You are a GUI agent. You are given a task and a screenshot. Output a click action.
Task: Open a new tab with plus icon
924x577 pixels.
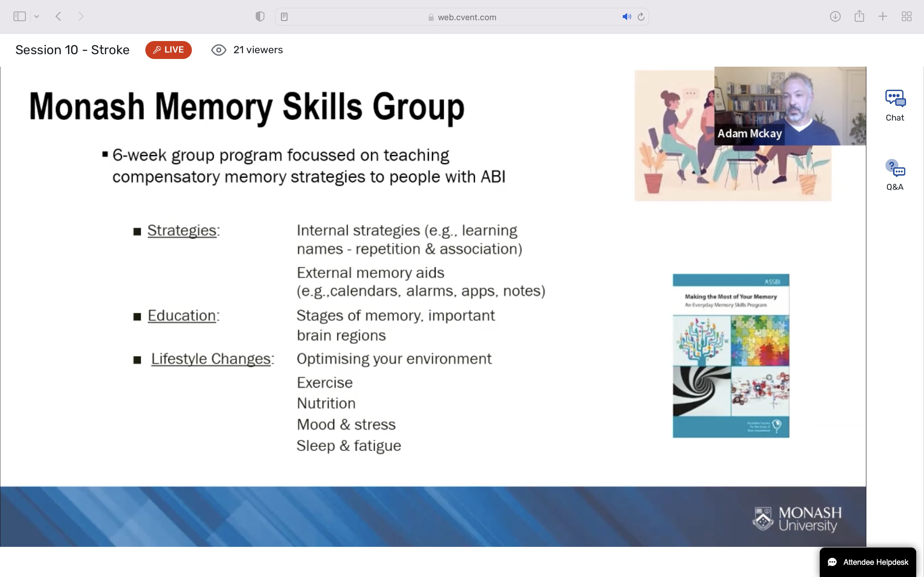[883, 16]
